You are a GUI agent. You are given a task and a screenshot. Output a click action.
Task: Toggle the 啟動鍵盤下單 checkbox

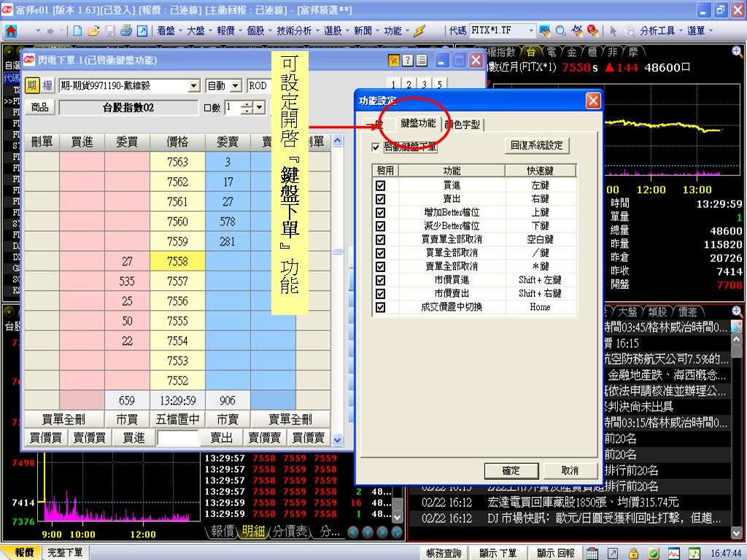coord(376,147)
